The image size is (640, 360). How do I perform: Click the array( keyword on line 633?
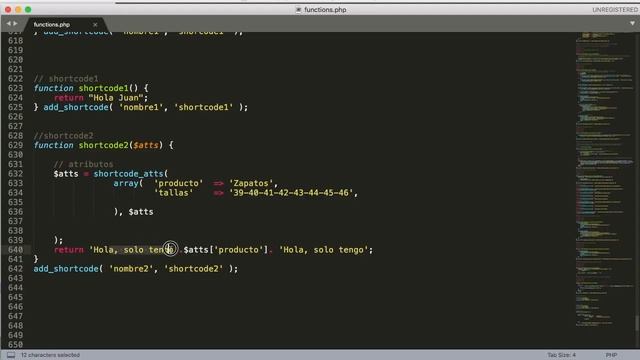(128, 183)
